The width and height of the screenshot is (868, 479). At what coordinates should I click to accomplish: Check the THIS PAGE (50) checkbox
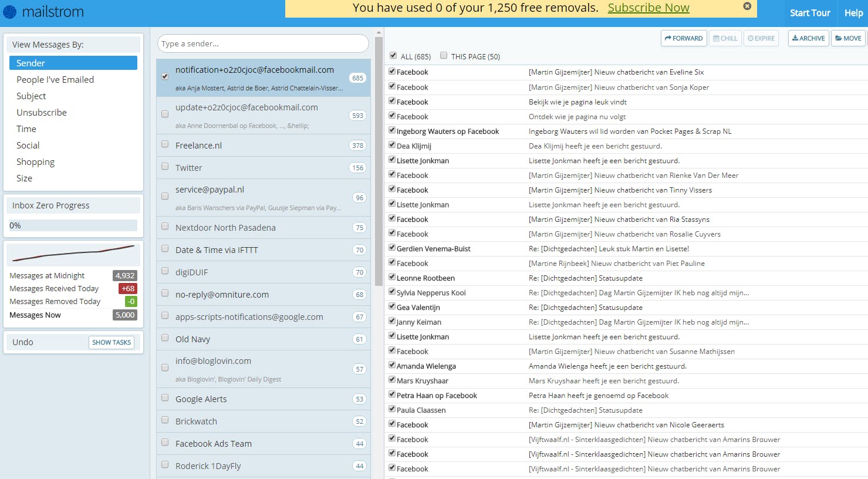[444, 56]
